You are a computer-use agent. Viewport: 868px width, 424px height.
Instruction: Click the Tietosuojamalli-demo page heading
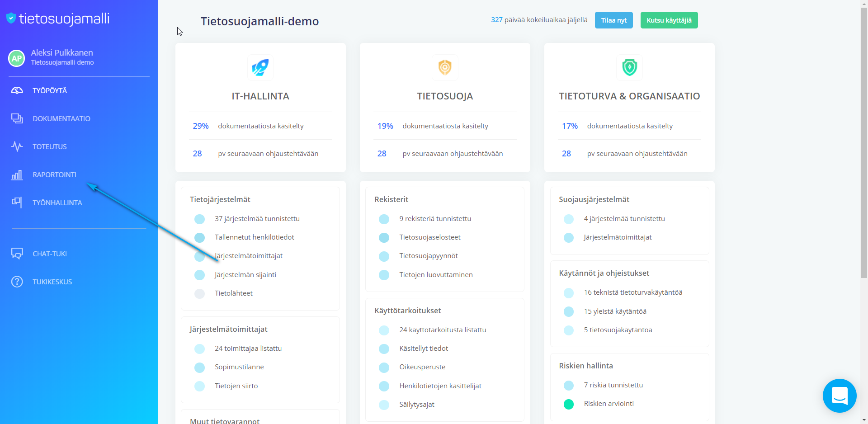coord(259,21)
